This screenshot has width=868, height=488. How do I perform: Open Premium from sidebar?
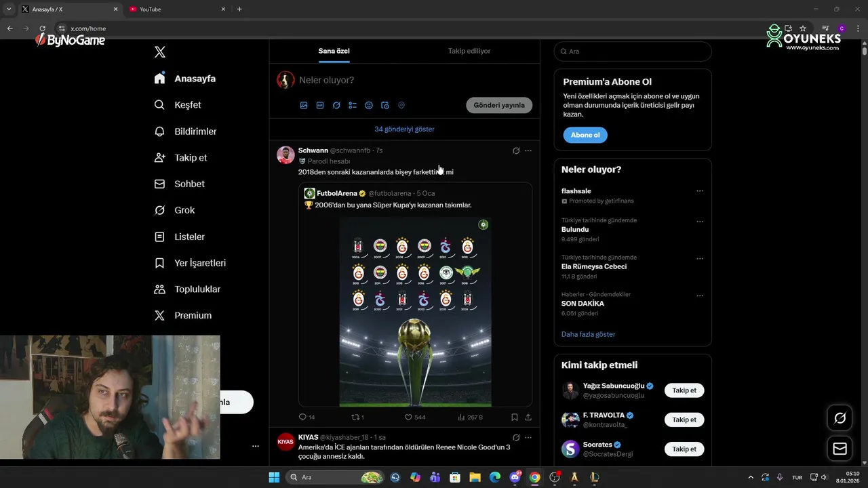[183, 316]
